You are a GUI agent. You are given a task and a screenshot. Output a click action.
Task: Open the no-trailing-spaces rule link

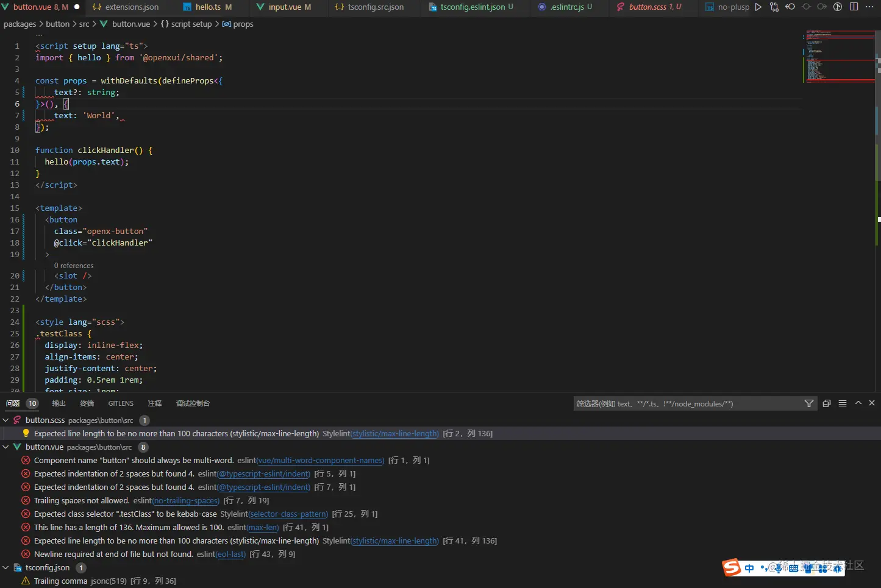(186, 500)
